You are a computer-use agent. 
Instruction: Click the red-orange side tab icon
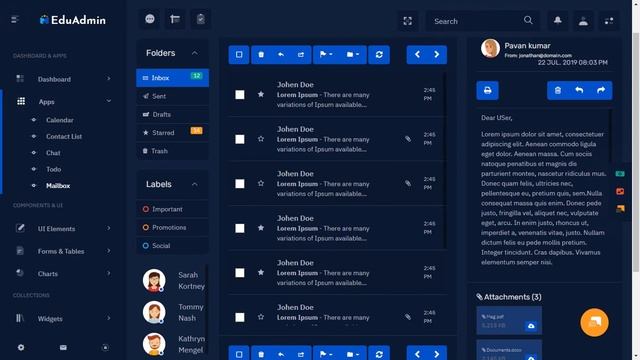pyautogui.click(x=620, y=191)
